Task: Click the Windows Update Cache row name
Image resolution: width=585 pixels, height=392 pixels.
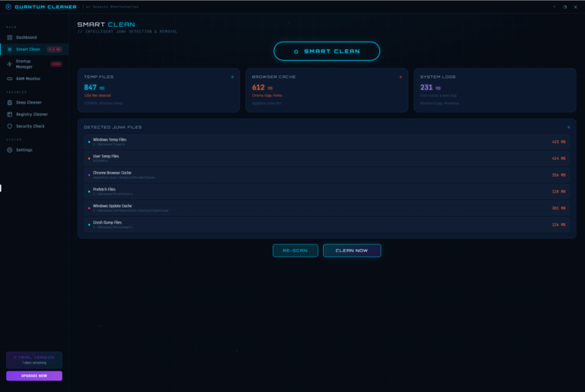Action: (112, 206)
